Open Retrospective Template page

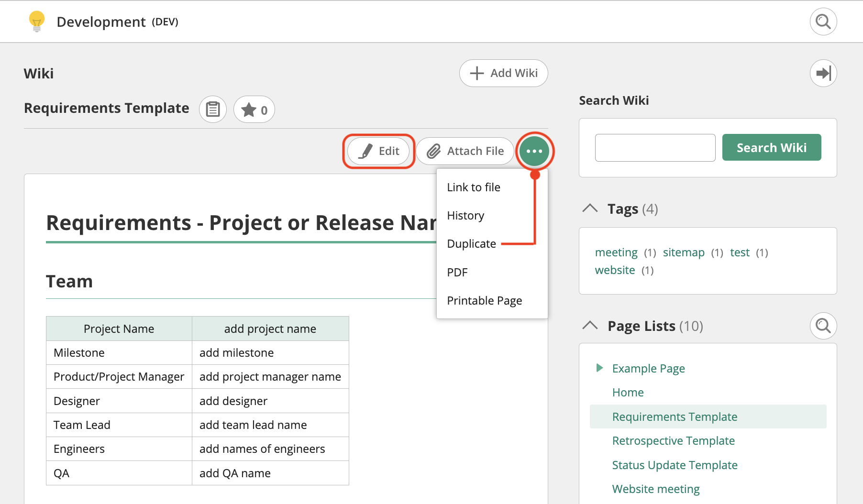[x=673, y=441]
